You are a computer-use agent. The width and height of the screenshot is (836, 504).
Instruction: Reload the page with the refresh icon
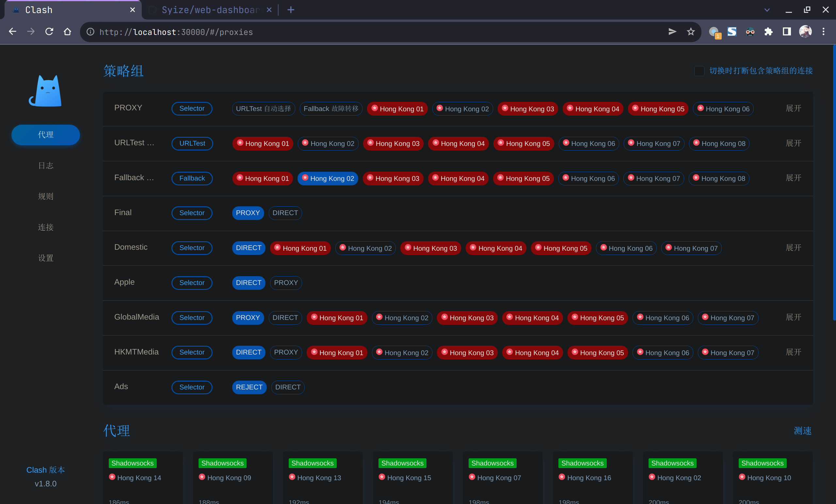pos(49,32)
